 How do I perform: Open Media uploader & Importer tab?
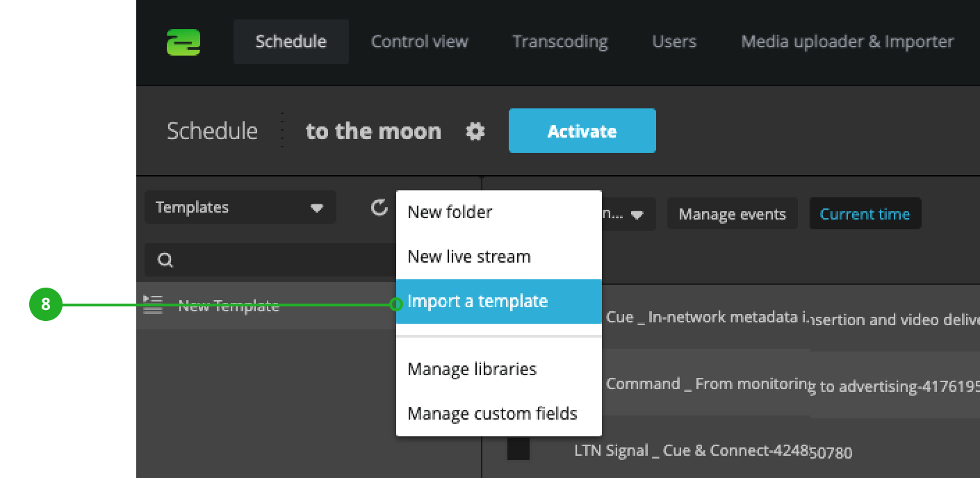847,42
